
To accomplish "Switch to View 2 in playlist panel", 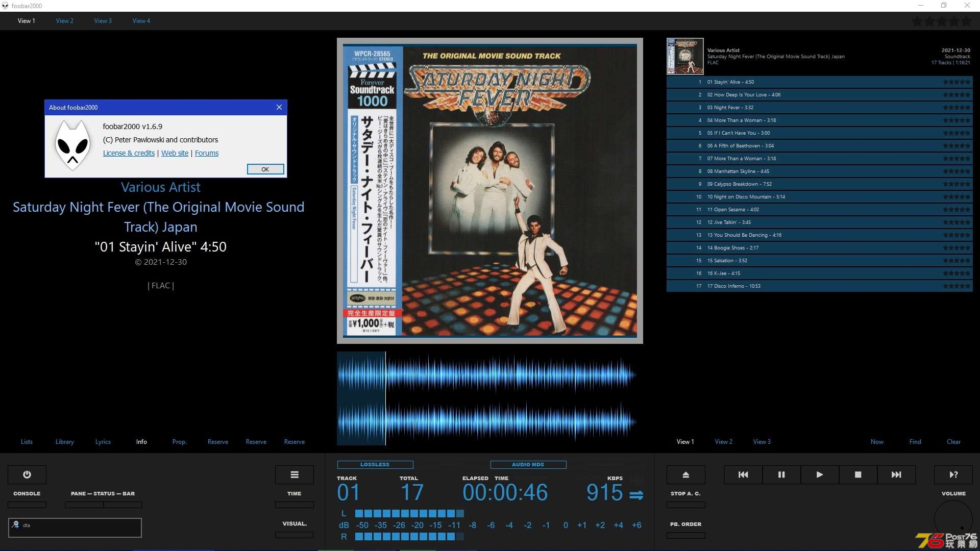I will pos(724,442).
